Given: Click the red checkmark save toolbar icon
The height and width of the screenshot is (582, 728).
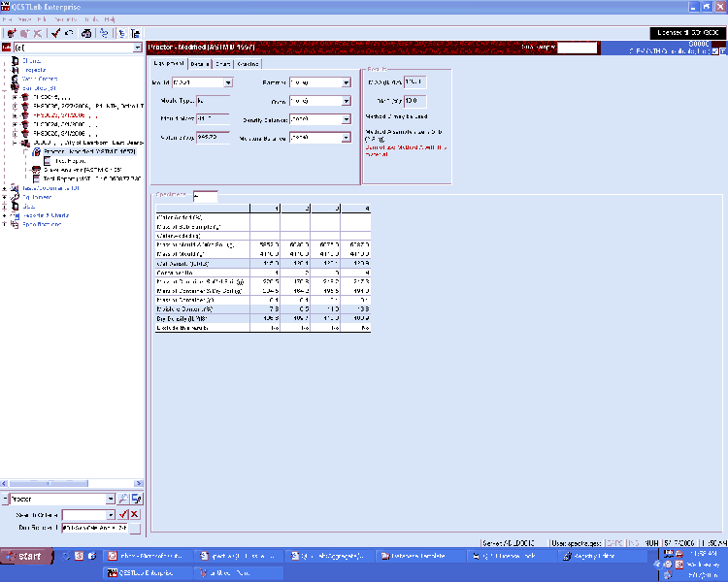Looking at the screenshot, I should tap(55, 33).
